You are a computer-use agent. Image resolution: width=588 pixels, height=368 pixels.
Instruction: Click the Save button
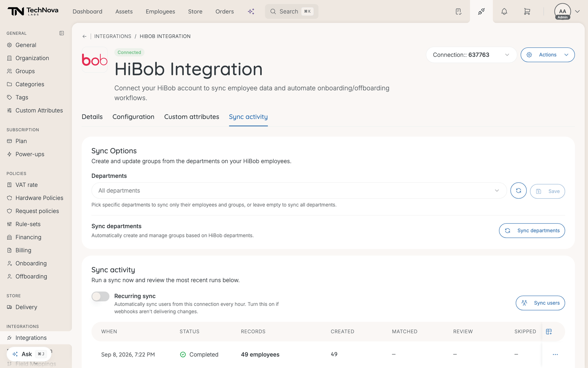[548, 191]
